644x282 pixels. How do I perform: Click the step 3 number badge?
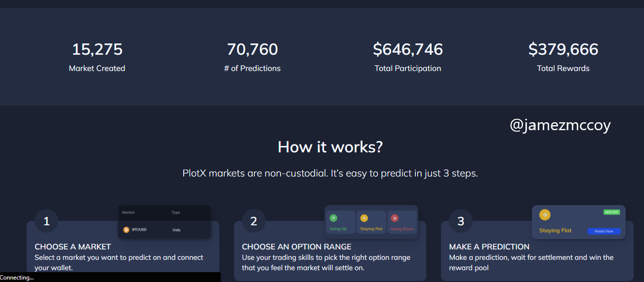461,221
